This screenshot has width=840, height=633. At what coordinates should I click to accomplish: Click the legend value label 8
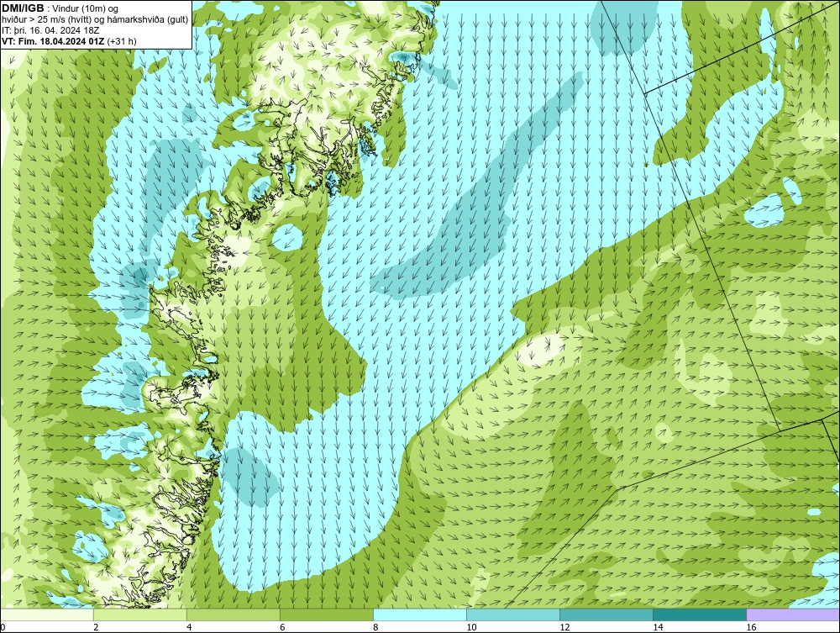[375, 627]
